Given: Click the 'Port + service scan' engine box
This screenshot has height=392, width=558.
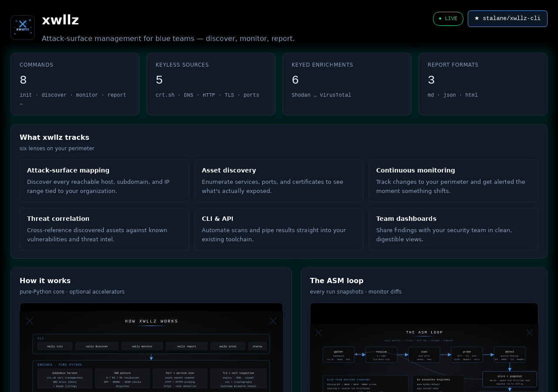Looking at the screenshot, I should click(180, 379).
